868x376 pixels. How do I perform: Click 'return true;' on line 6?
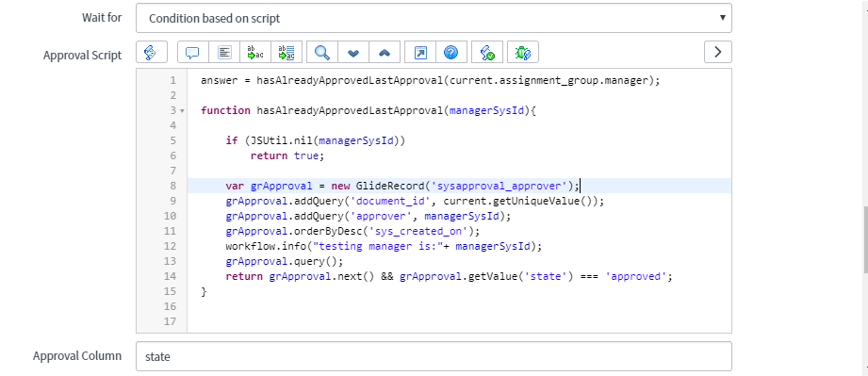pyautogui.click(x=287, y=155)
